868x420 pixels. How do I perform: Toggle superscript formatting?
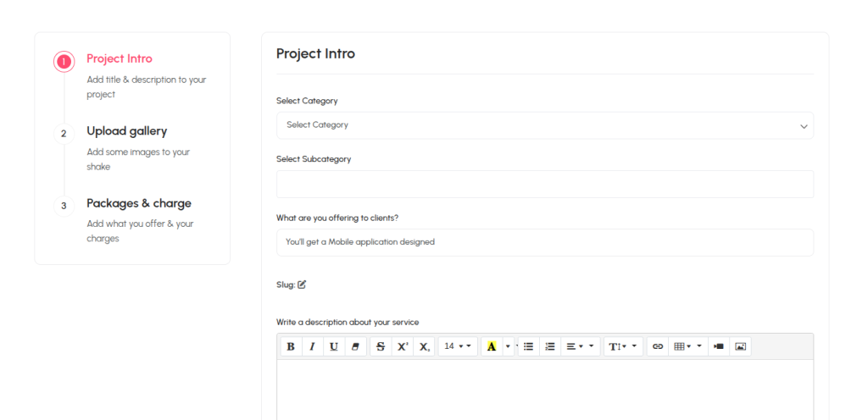click(403, 346)
